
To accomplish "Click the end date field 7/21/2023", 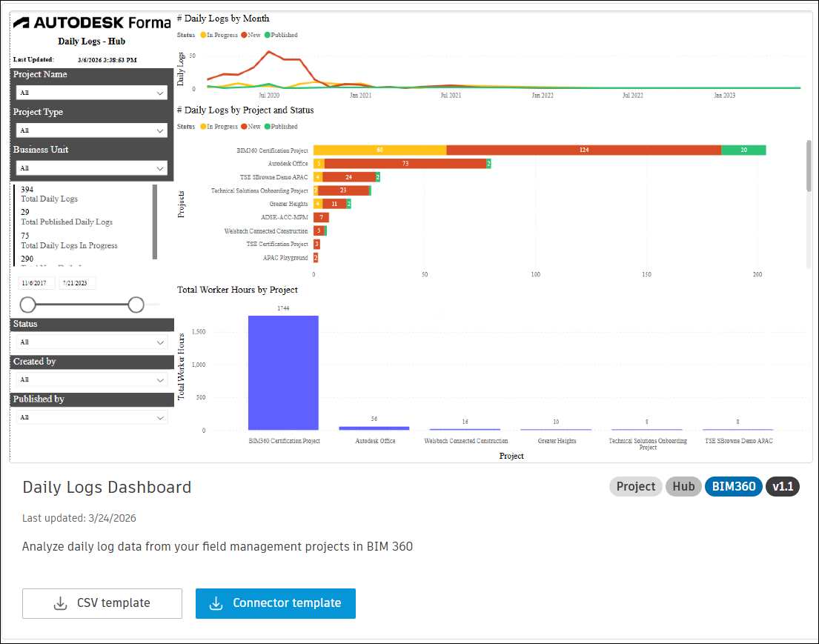I will 77,283.
